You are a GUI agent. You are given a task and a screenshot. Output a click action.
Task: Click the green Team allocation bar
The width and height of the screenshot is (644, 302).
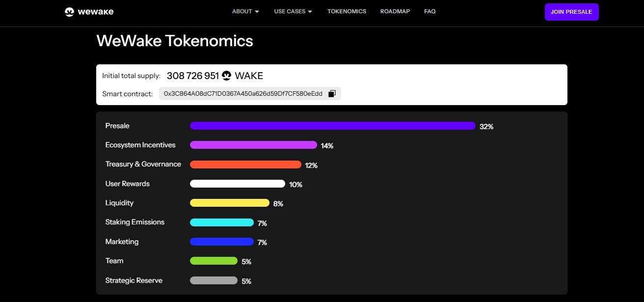pyautogui.click(x=213, y=260)
